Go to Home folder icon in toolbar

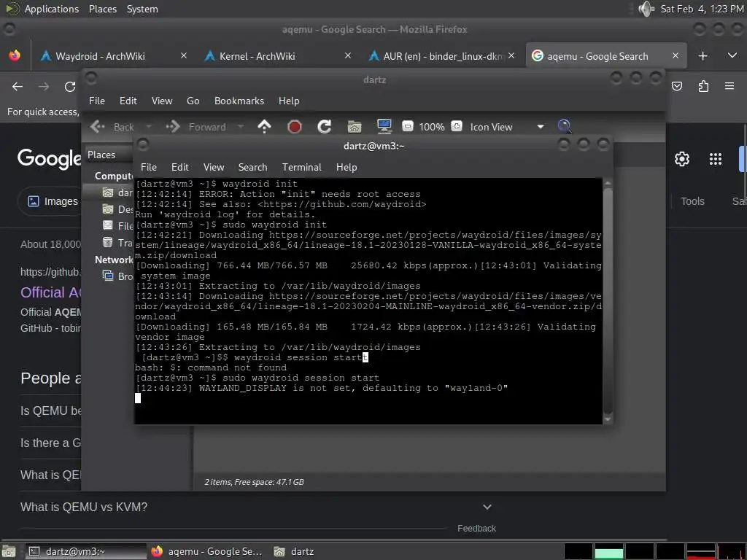(355, 126)
